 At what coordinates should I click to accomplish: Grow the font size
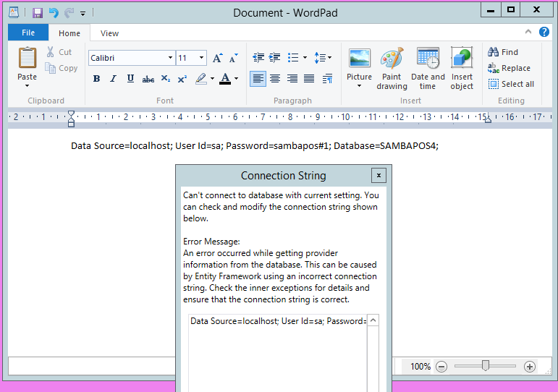click(x=217, y=58)
